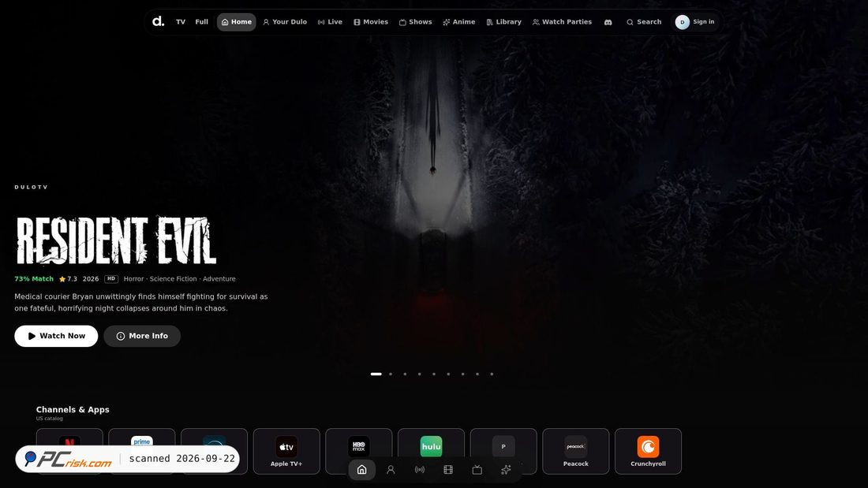868x488 pixels.
Task: Go to the Home tab in the top navigation
Action: [x=237, y=22]
